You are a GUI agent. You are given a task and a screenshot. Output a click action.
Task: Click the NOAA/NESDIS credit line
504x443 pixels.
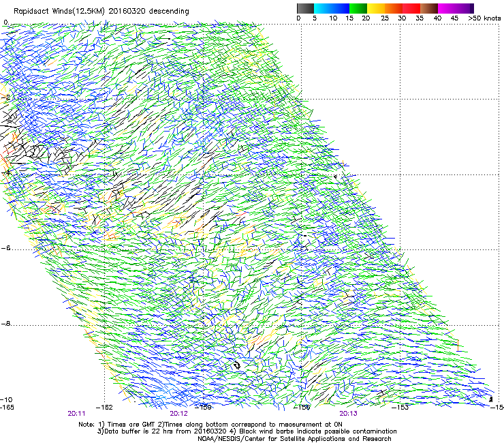pos(294,438)
